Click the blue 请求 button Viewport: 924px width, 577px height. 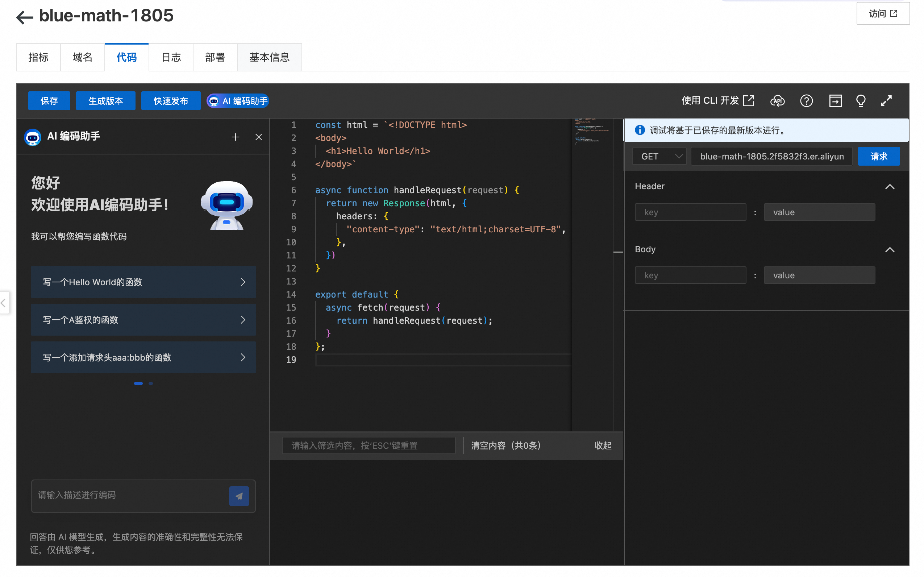[x=878, y=156]
